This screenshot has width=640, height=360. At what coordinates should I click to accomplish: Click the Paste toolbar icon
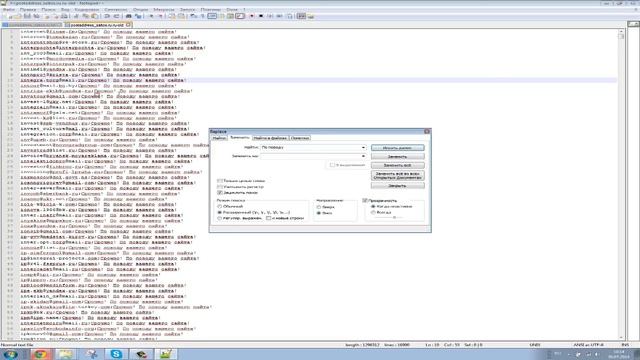pos(94,16)
